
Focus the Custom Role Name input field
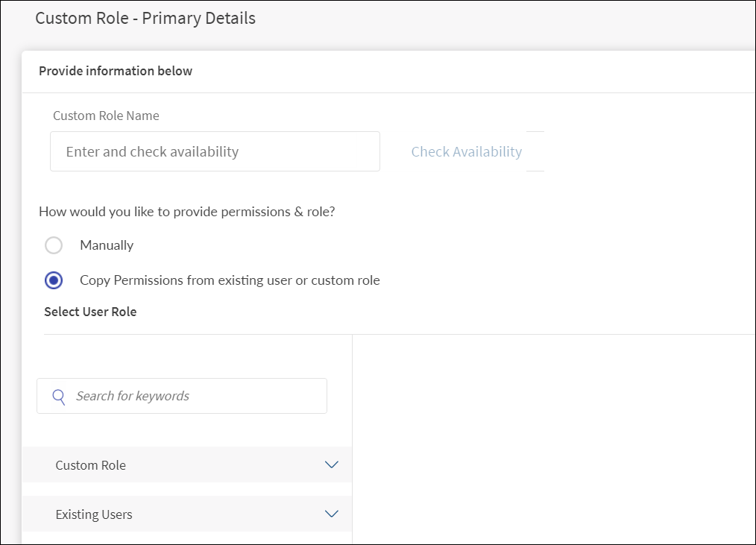215,151
